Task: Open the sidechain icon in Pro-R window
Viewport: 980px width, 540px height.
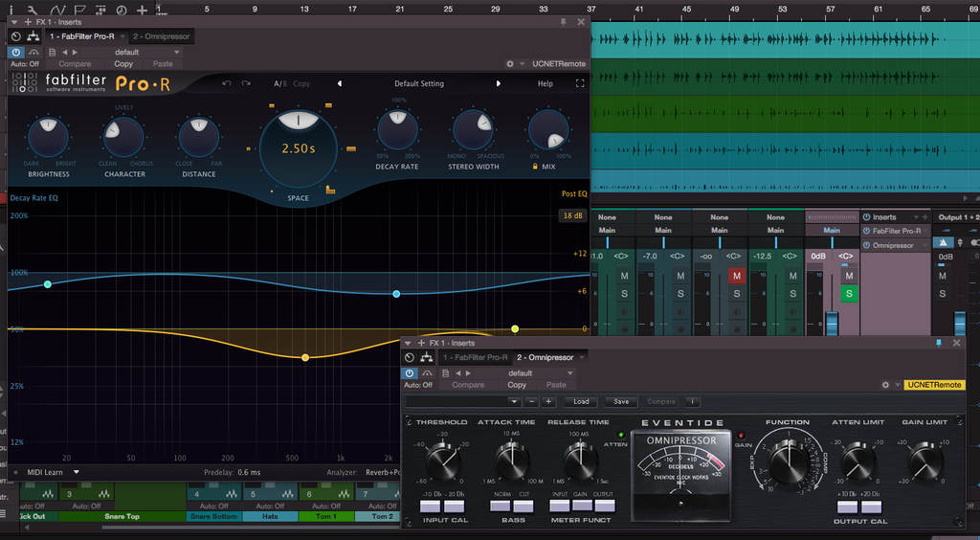Action: 33,53
